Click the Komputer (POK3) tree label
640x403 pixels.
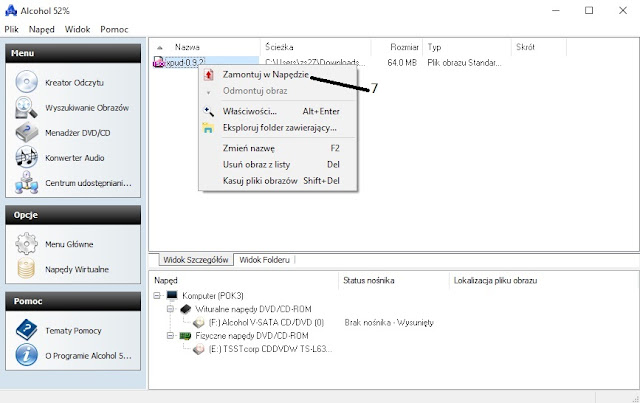pos(213,296)
